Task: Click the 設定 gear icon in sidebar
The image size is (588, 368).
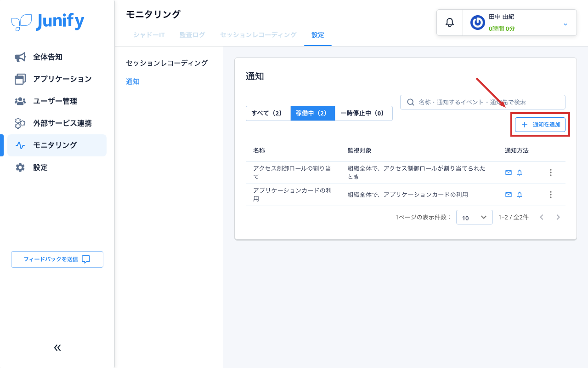Action: click(x=20, y=167)
